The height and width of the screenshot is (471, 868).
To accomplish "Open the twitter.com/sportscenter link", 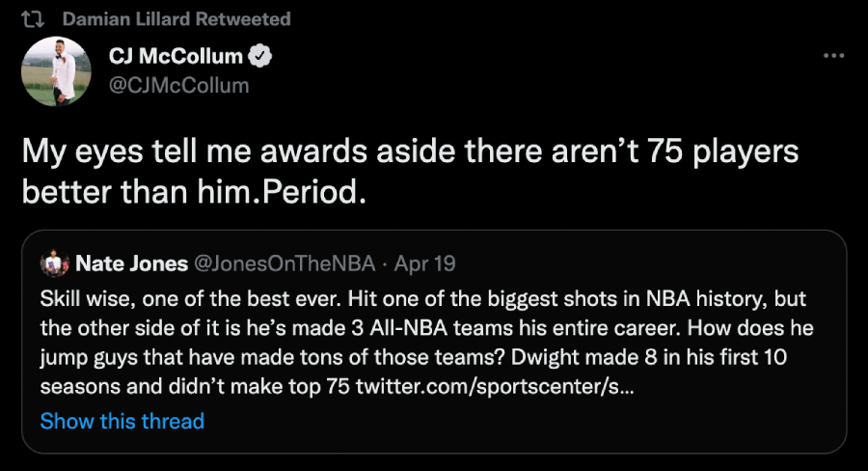I will pyautogui.click(x=494, y=387).
